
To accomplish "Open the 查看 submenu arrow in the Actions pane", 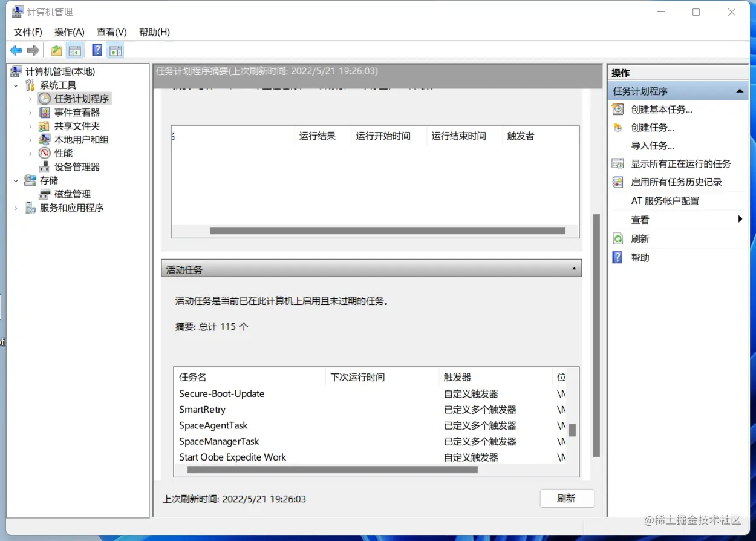I will (x=740, y=219).
